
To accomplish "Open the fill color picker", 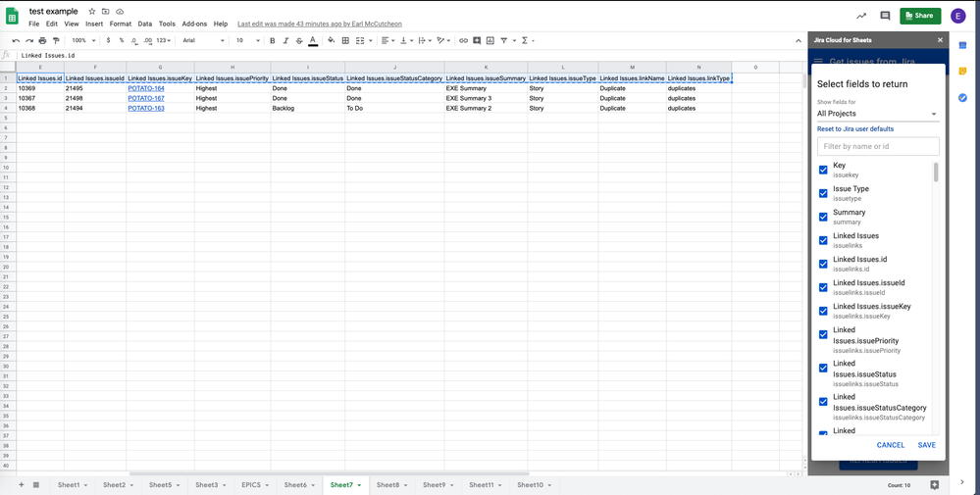I will click(332, 40).
